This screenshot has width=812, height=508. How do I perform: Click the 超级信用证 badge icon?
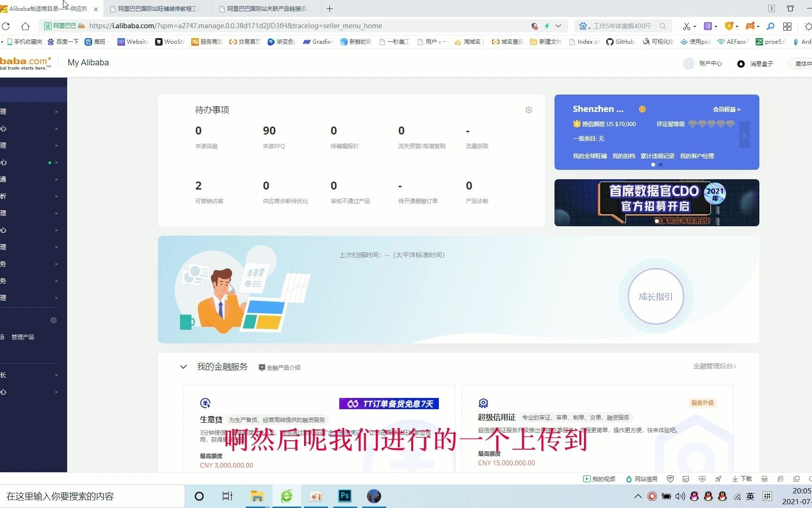point(484,403)
